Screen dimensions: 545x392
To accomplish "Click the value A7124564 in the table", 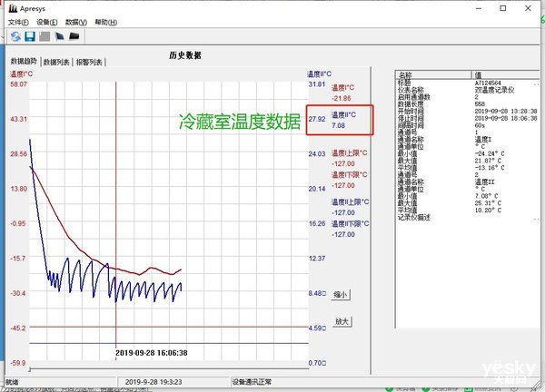I will (488, 83).
